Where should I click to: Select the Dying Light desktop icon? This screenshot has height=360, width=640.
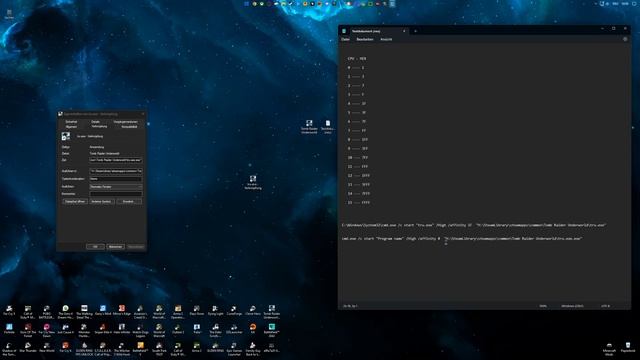(x=215, y=311)
